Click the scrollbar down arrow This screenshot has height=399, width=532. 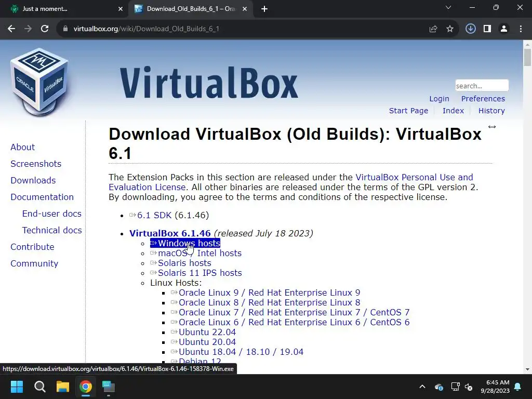527,369
